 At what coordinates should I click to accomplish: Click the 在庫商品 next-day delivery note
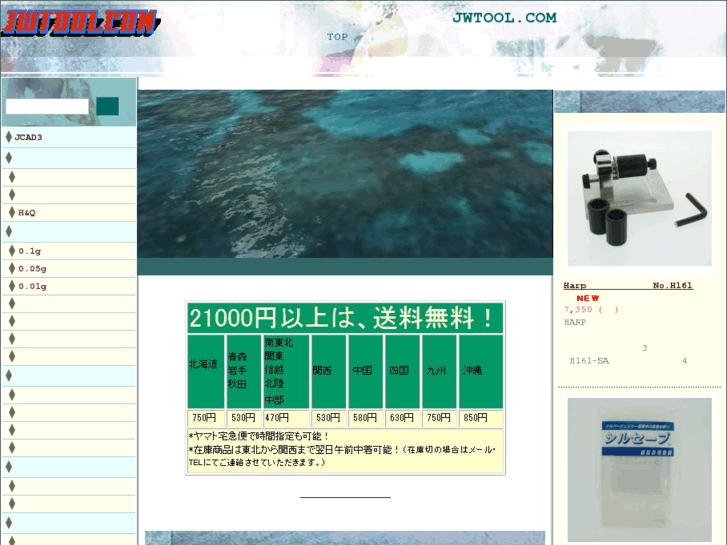[342, 455]
